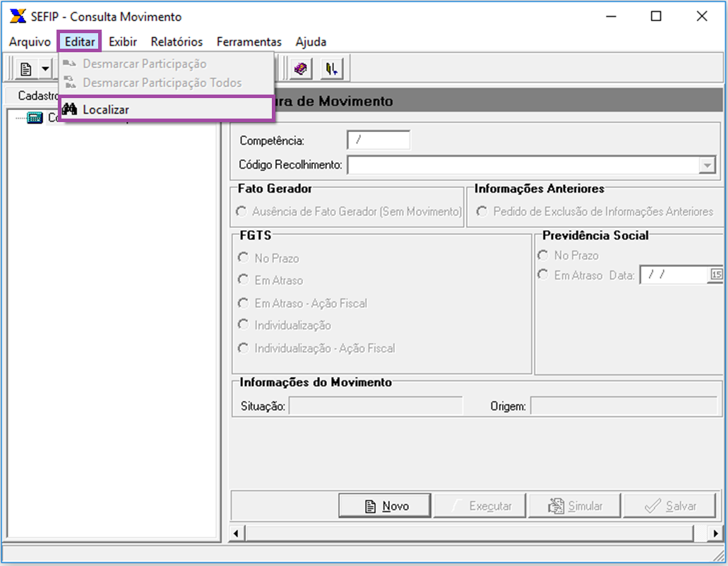Click into the Competência input field

pos(378,140)
